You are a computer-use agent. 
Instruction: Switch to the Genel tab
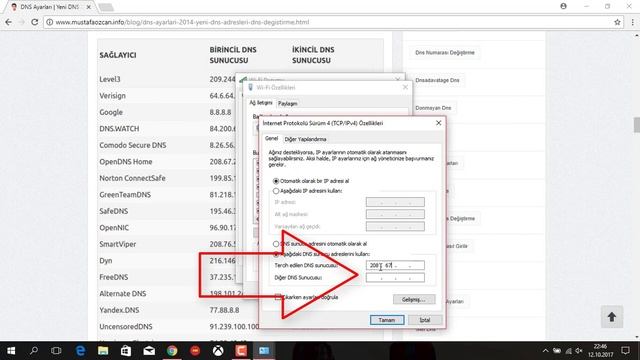click(271, 138)
